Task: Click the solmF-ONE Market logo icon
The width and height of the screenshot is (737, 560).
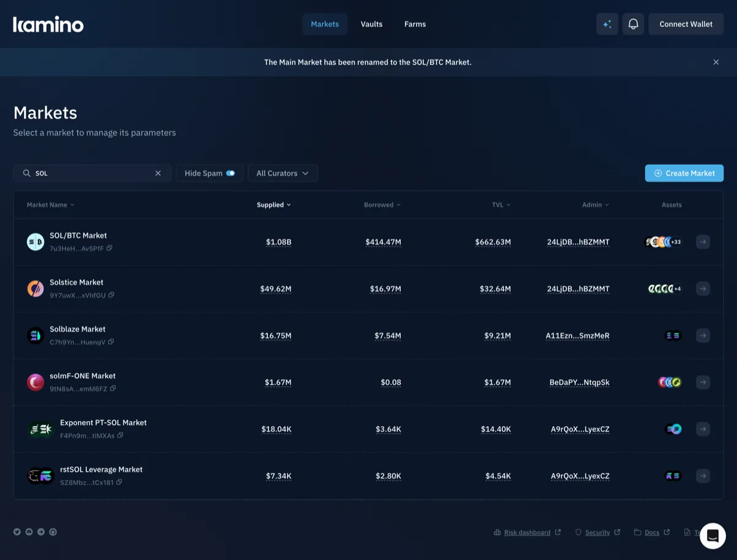Action: point(36,382)
